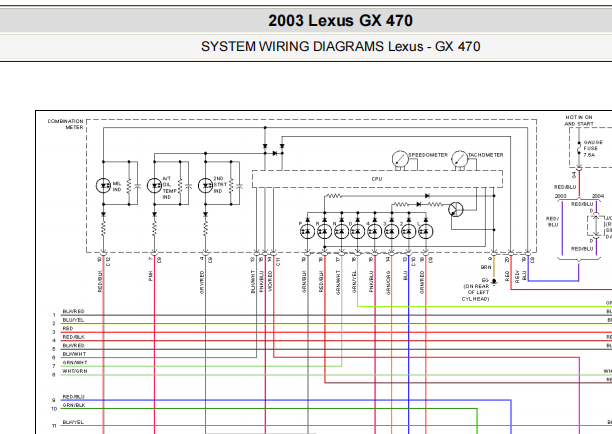Click the C11 connector label

tap(278, 261)
